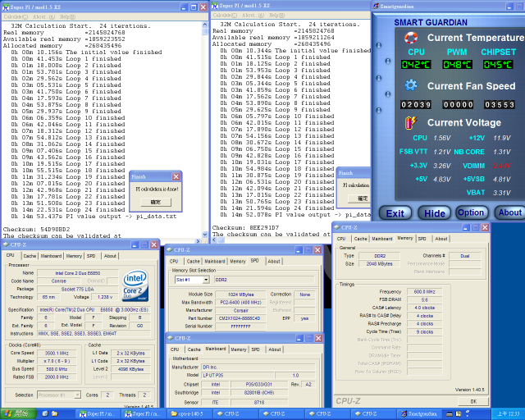The image size is (525, 420).
Task: Select Mainboard tab in CPU-Z Memory window
Action: click(x=382, y=239)
